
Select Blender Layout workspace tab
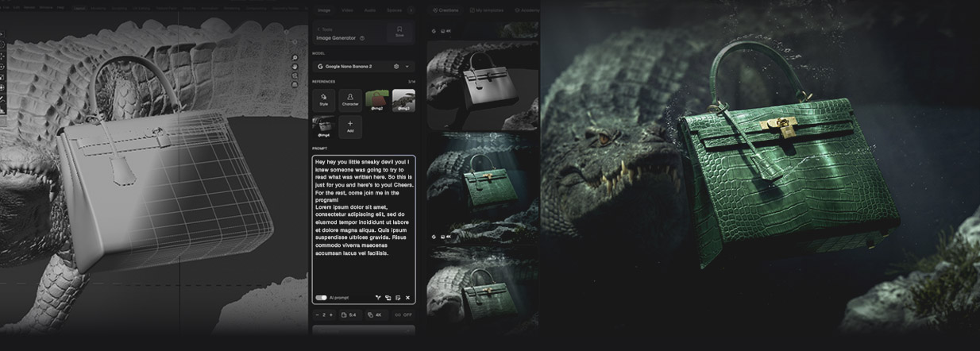pos(79,8)
